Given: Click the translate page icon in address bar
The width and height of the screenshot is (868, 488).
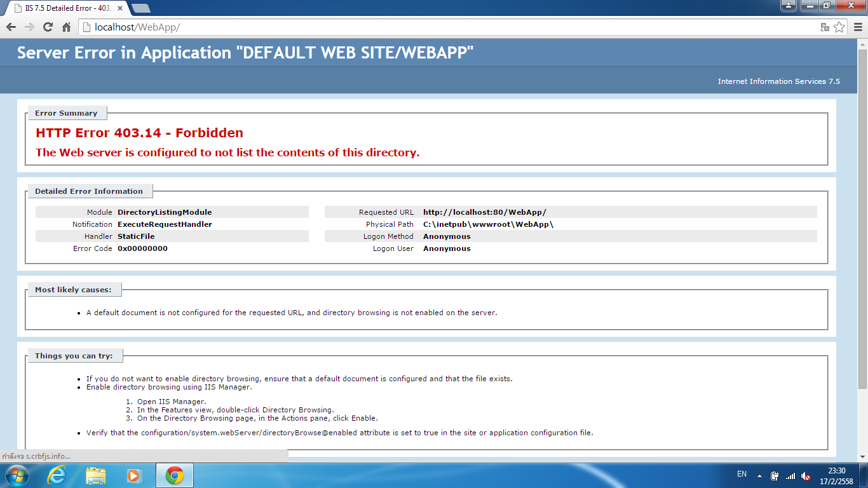Looking at the screenshot, I should click(825, 27).
